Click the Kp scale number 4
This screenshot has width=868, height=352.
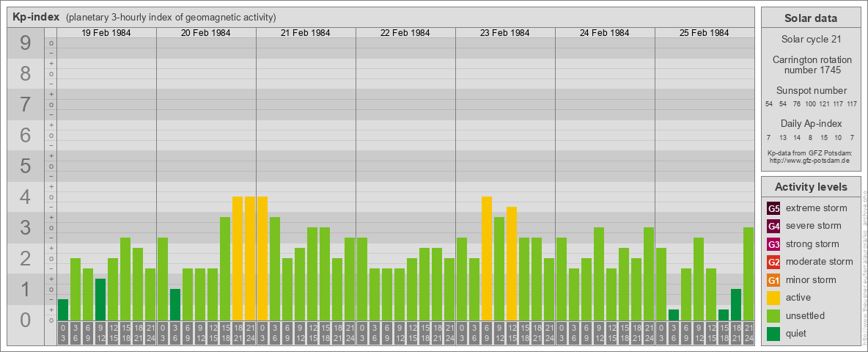coord(26,197)
